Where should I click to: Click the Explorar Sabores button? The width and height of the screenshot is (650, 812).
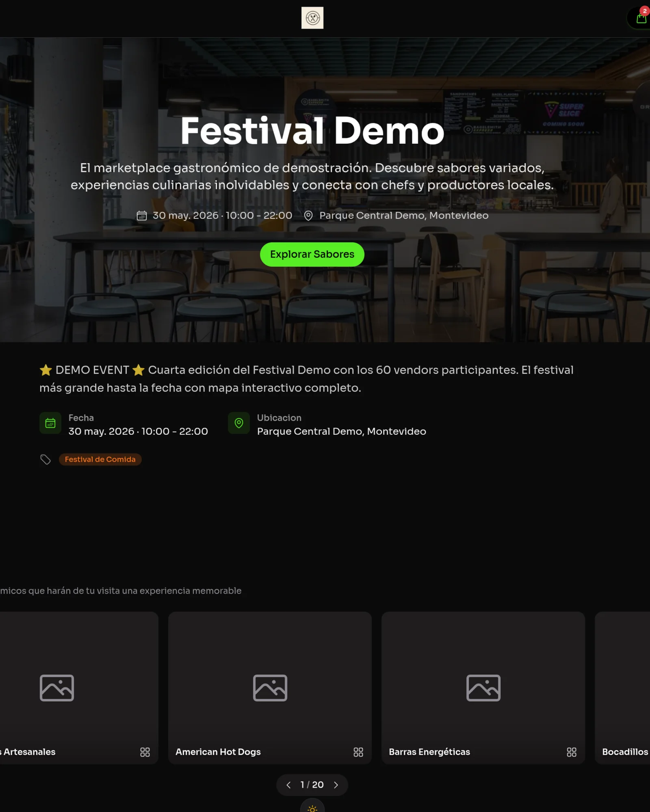tap(312, 254)
